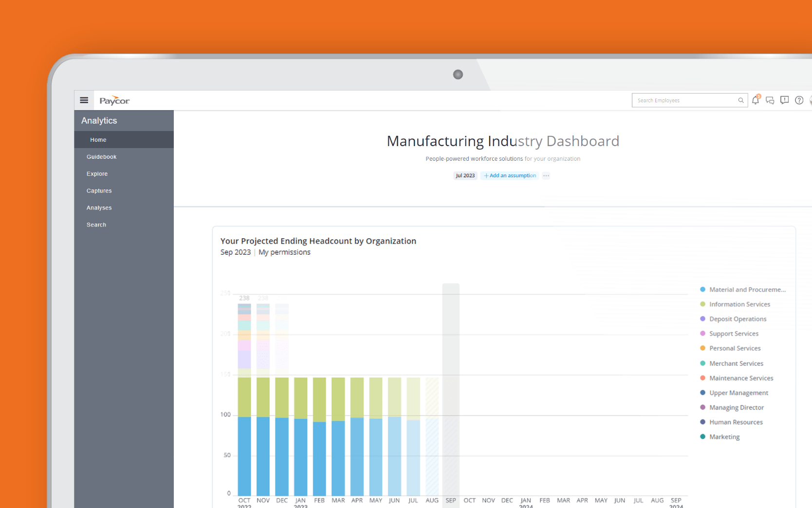The width and height of the screenshot is (812, 508).
Task: Select the highlighted SEP column marker
Action: coord(451,395)
